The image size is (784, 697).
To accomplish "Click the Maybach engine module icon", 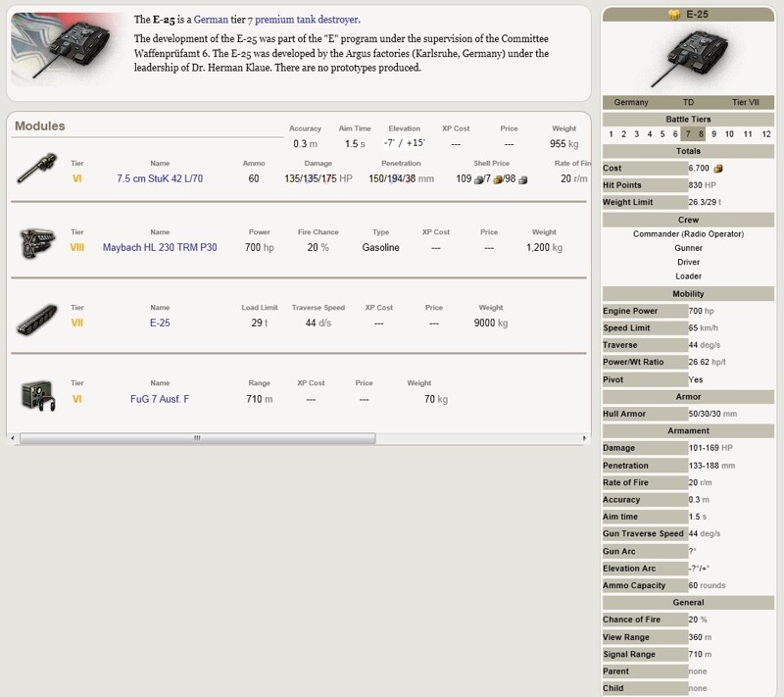I will pyautogui.click(x=37, y=243).
